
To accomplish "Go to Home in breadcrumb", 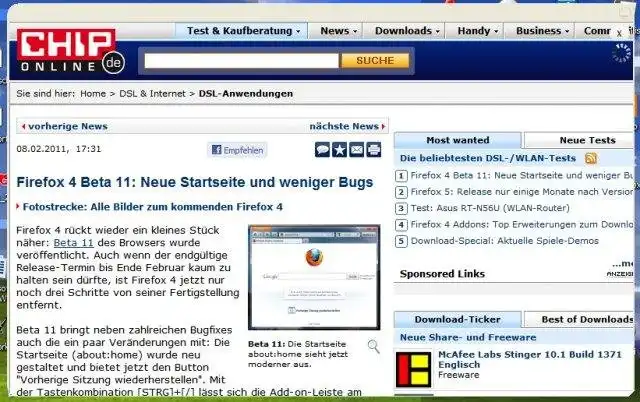I will 93,94.
